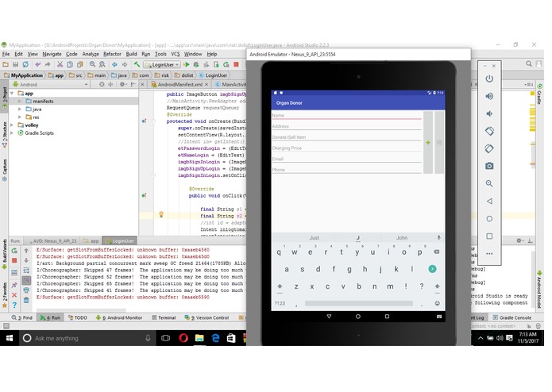Image resolution: width=552 pixels, height=392 pixels.
Task: Toggle the Favorites tool window stripe
Action: tap(4, 294)
